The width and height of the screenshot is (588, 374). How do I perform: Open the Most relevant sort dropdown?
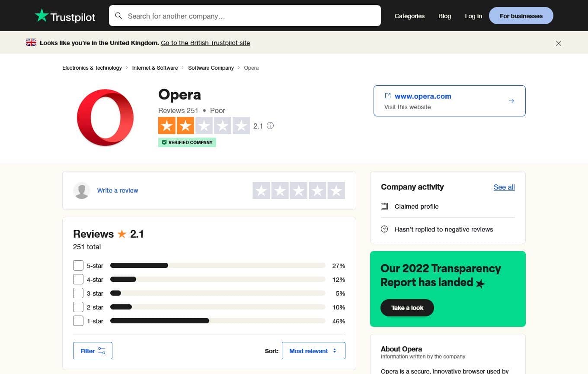pyautogui.click(x=313, y=351)
